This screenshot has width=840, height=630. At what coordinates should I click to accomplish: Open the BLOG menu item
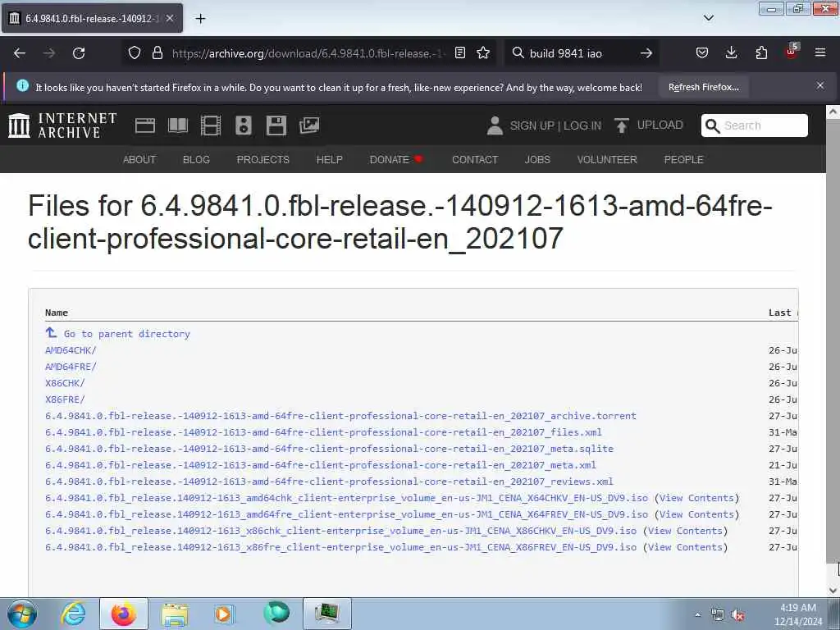tap(197, 160)
